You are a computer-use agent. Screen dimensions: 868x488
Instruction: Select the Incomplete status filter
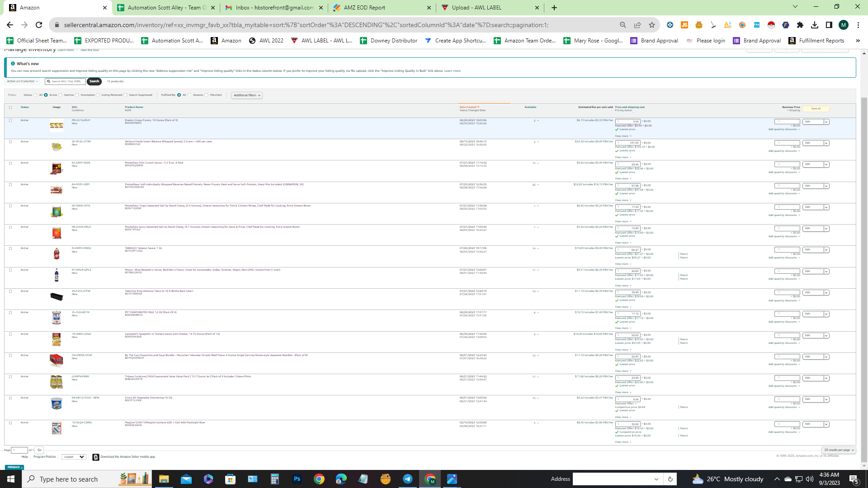[77, 95]
